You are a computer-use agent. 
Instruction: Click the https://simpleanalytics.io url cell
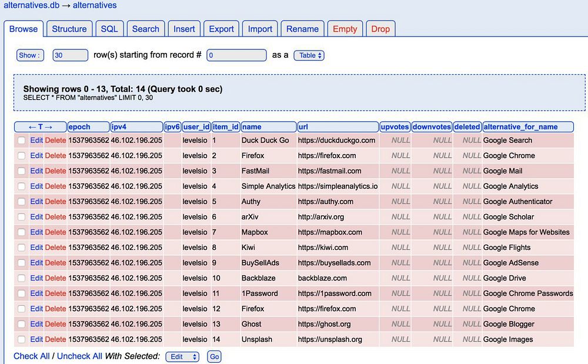[338, 186]
